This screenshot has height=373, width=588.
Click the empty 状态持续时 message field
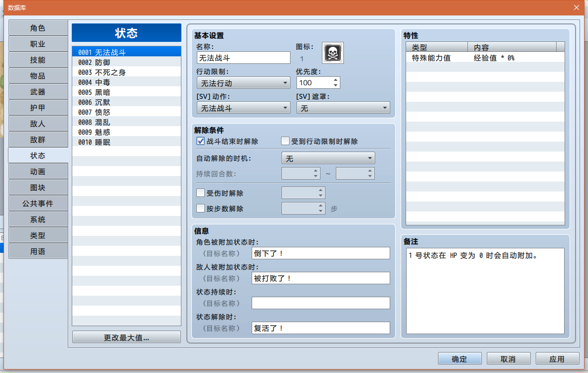click(320, 303)
